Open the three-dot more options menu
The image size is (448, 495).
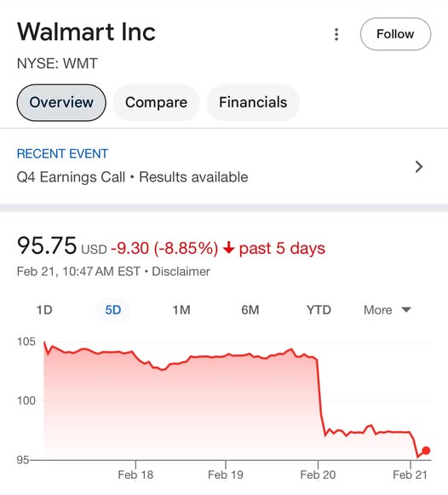click(x=336, y=34)
